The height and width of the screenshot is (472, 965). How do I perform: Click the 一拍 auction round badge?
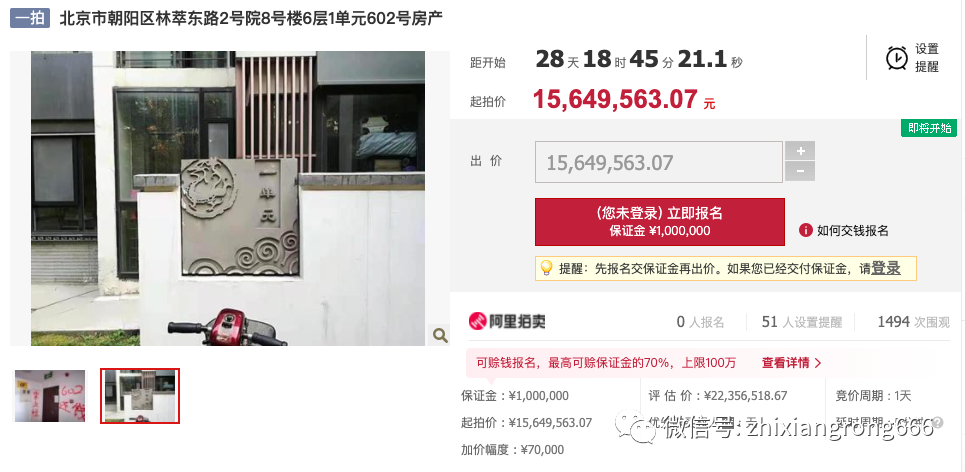[30, 17]
